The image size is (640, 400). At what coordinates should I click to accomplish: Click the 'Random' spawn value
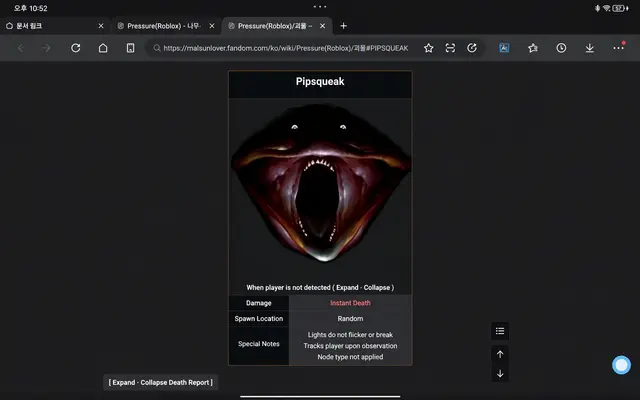350,318
